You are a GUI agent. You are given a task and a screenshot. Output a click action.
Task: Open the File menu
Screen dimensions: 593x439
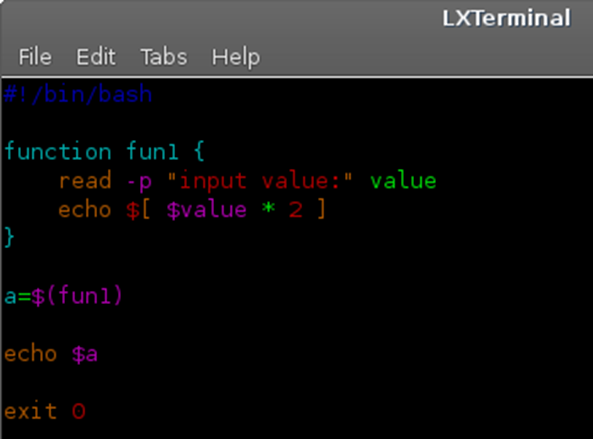35,57
